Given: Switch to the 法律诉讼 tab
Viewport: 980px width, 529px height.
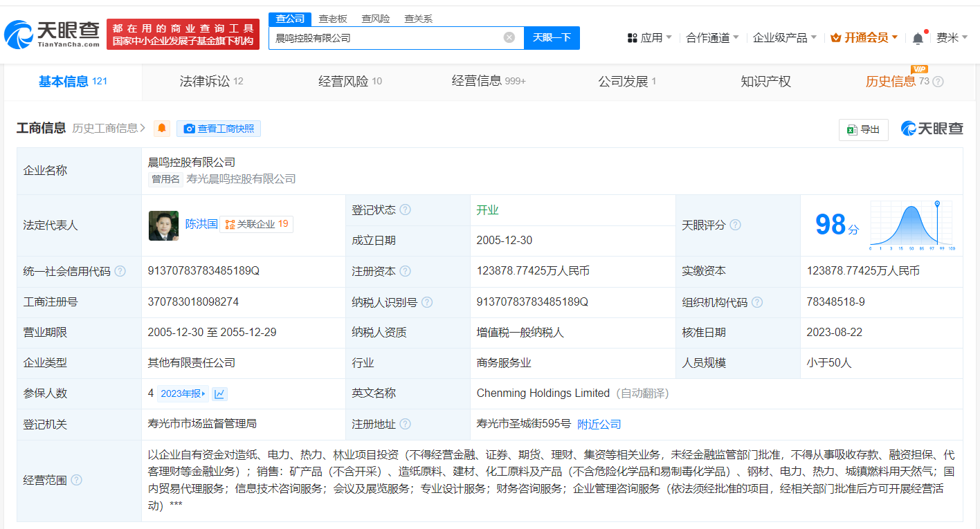Looking at the screenshot, I should click(x=210, y=82).
